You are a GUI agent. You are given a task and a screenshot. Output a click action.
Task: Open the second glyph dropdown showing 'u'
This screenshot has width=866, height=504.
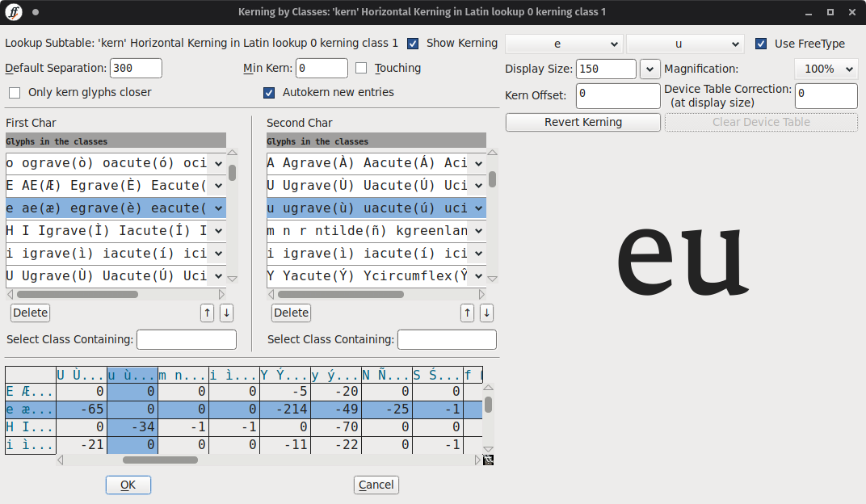click(685, 44)
